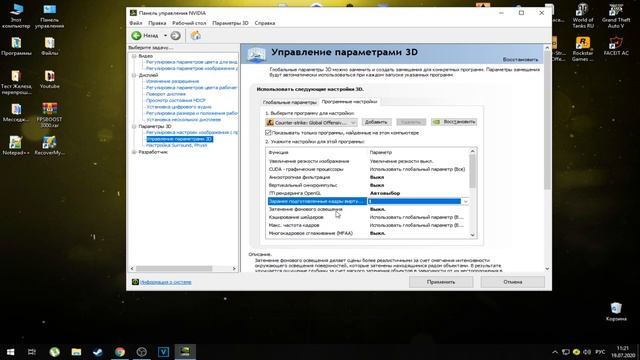Click the Отмена button
Viewport: 640px width, 360px height.
tap(513, 282)
